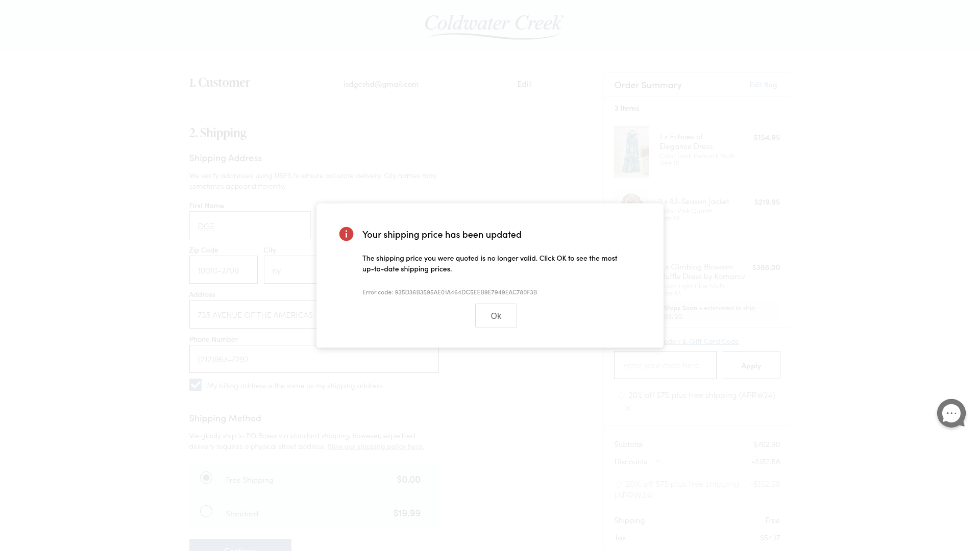Click the Apply promo code button
This screenshot has width=980, height=551.
coord(751,365)
